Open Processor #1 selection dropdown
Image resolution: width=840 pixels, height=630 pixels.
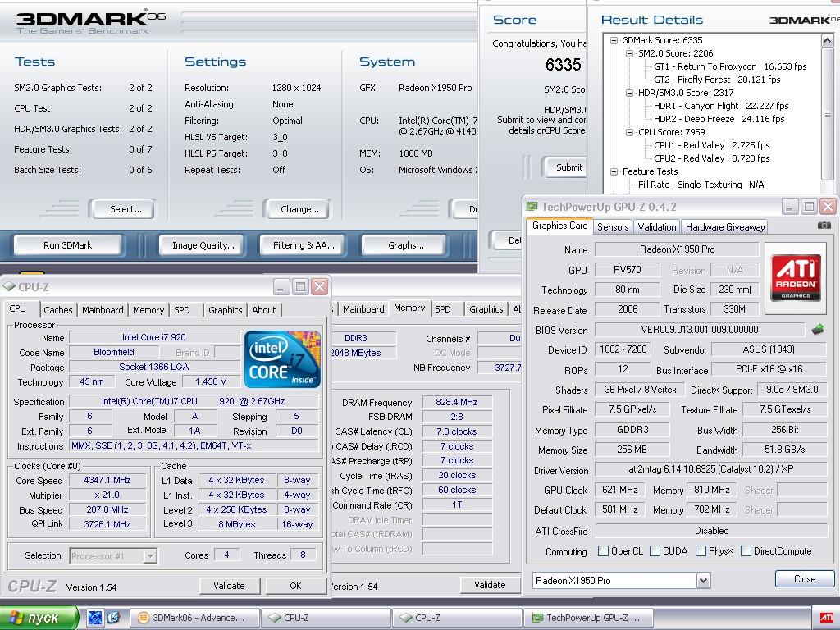pyautogui.click(x=151, y=555)
